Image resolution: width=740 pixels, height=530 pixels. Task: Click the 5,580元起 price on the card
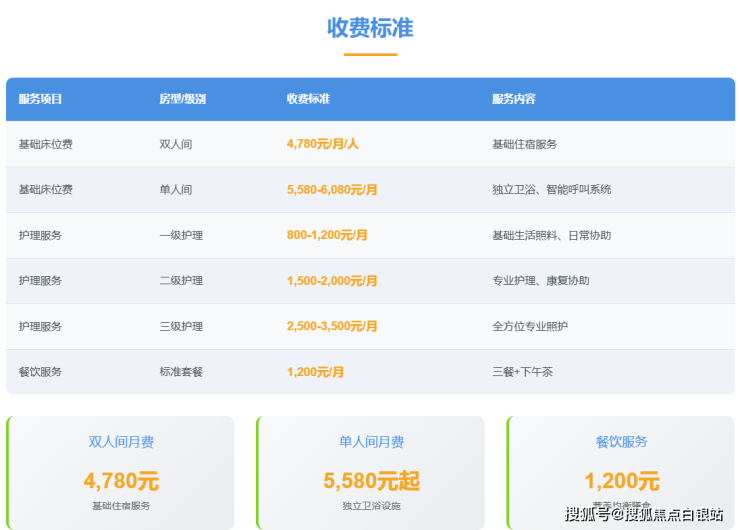(x=371, y=481)
